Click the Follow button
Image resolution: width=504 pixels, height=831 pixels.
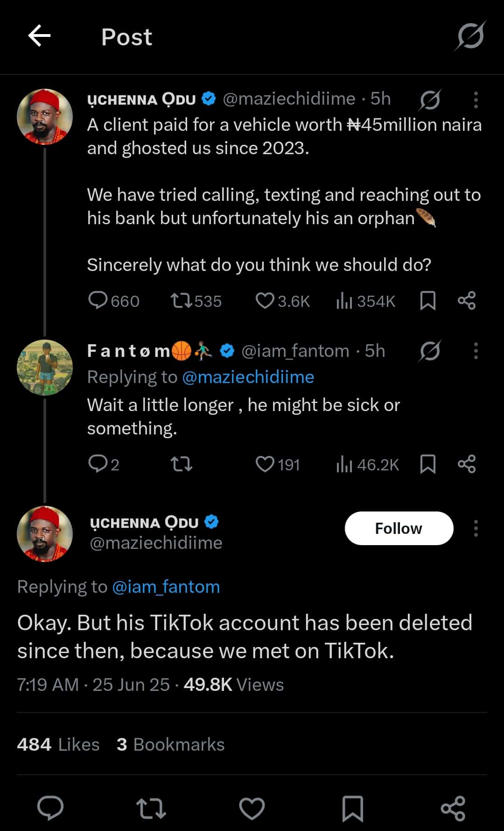point(399,528)
